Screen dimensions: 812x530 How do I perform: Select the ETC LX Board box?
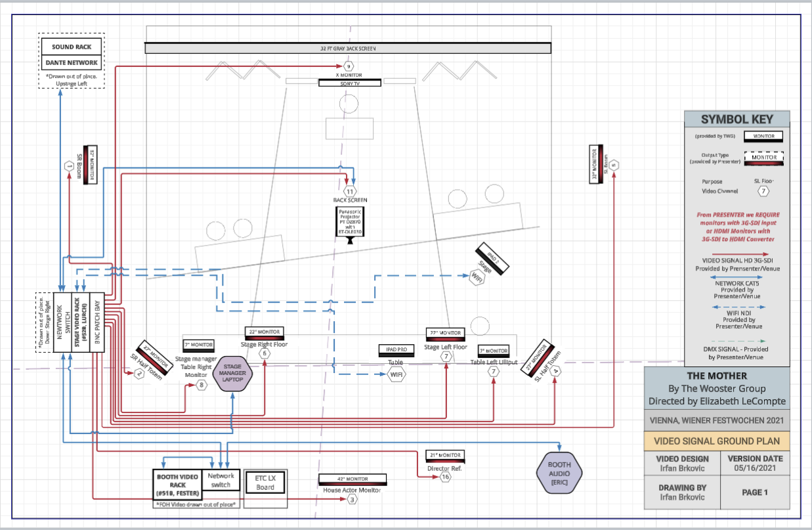coord(265,483)
